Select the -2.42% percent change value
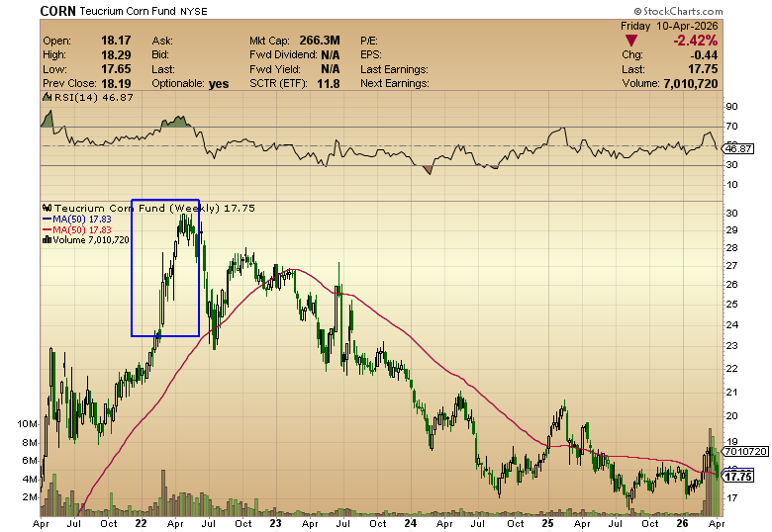This screenshot has width=772, height=532. coord(695,41)
